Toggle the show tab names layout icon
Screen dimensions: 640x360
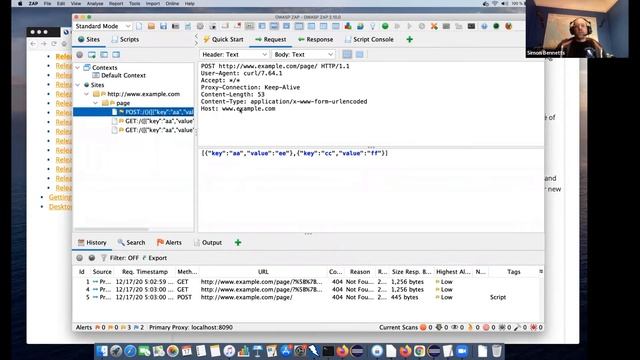249,26
